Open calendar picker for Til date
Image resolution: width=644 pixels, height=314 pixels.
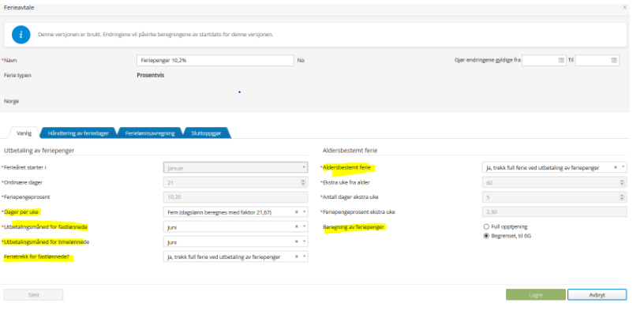coord(614,60)
